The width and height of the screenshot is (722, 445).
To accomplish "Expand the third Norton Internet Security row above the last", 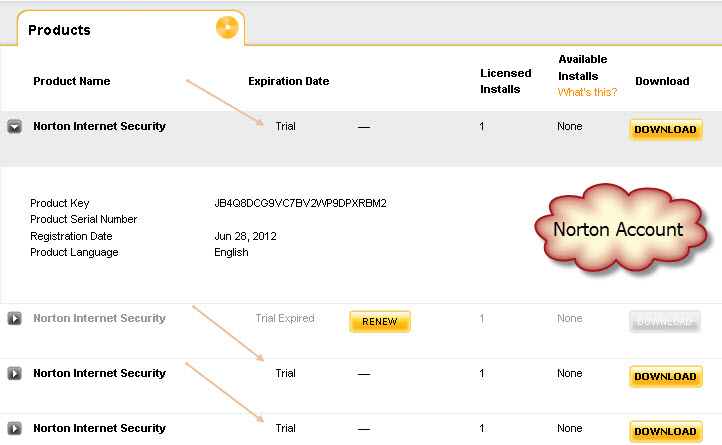I will [x=15, y=373].
